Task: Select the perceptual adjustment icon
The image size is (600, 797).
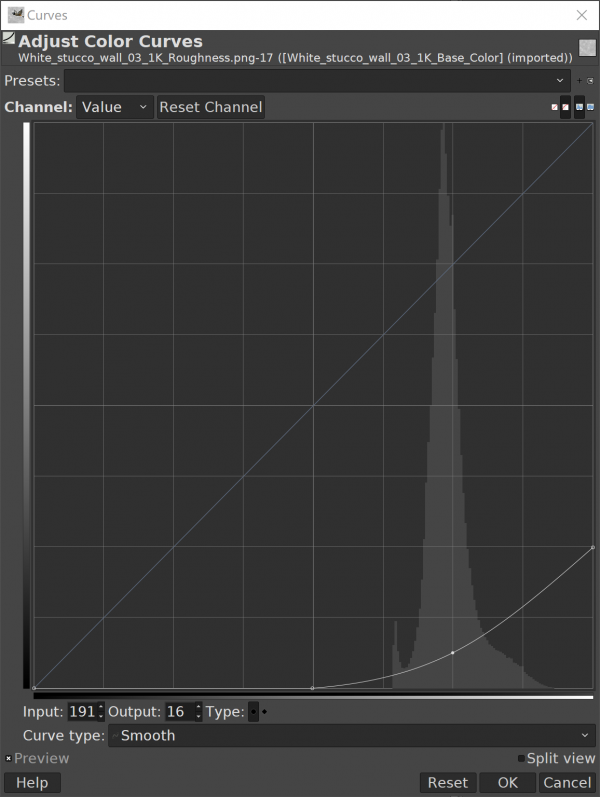Action: (x=565, y=107)
